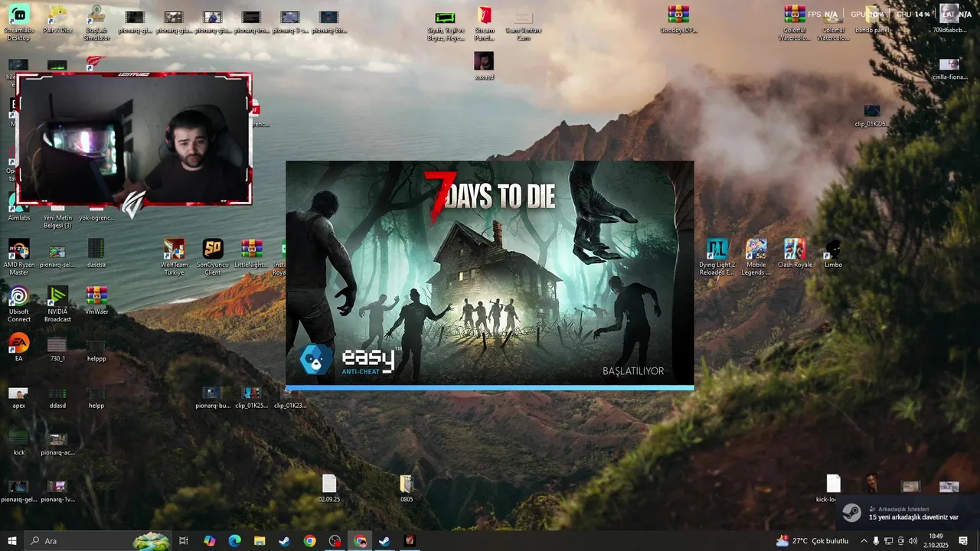Open the Action Center notifications icon
The image size is (980, 551).
tap(963, 541)
